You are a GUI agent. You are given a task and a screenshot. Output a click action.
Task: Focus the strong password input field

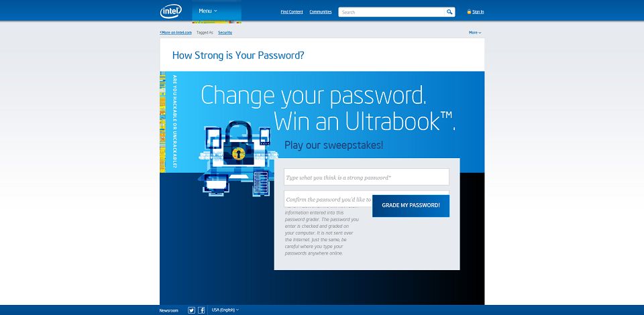point(366,177)
